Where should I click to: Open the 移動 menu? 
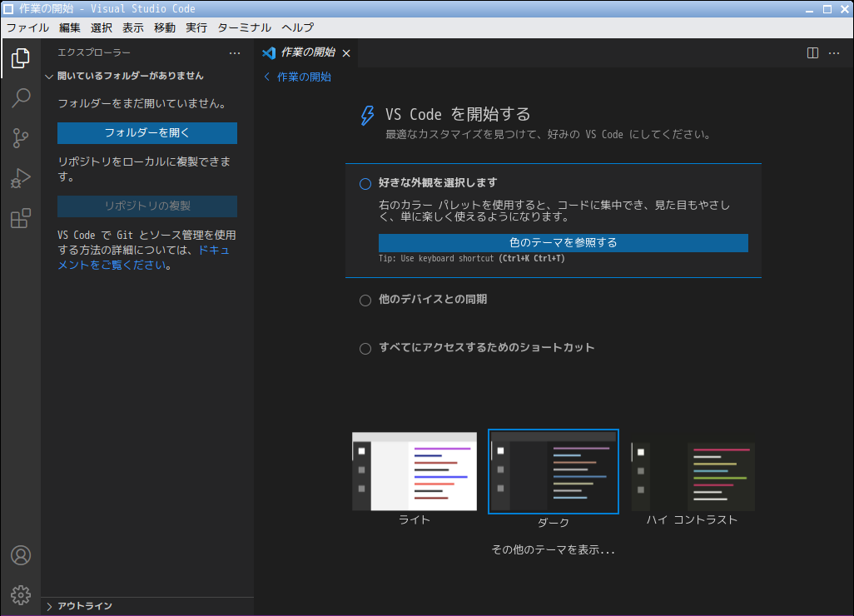pos(165,27)
